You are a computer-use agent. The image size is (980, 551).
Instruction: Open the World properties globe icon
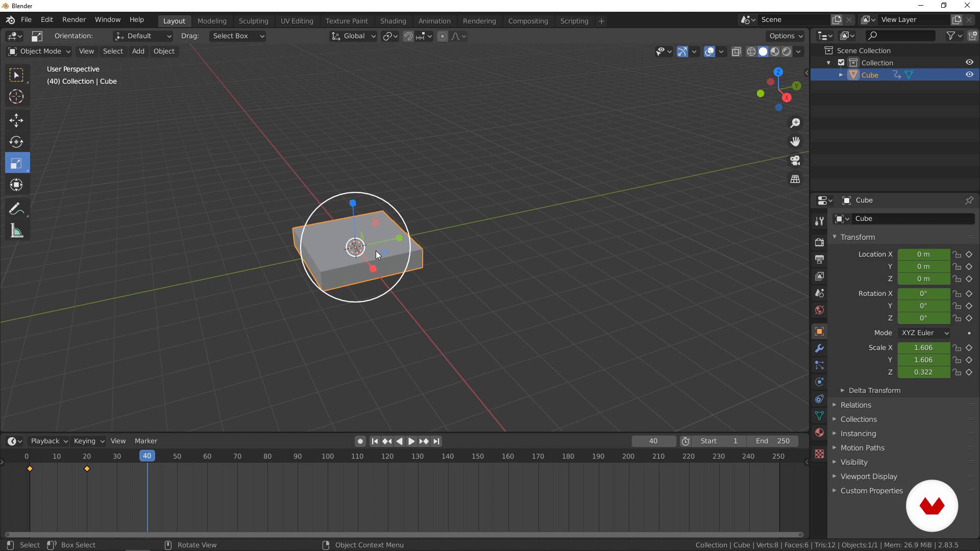click(x=819, y=310)
